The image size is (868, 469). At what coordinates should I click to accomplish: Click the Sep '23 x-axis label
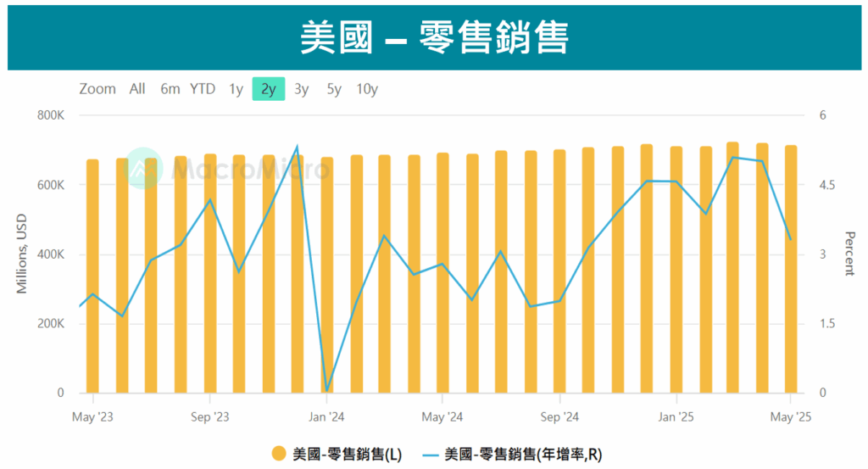(x=210, y=417)
